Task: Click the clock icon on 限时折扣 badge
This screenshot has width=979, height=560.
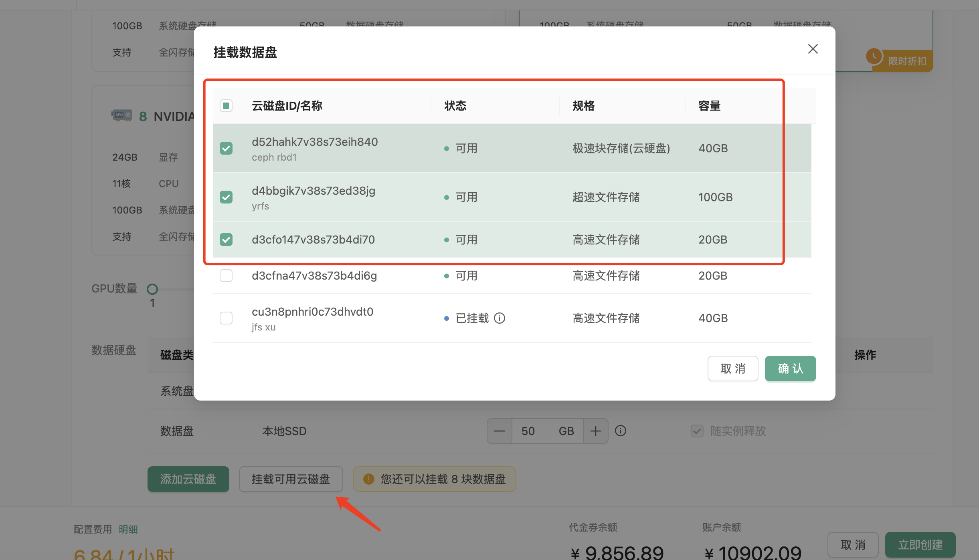Action: click(x=874, y=56)
